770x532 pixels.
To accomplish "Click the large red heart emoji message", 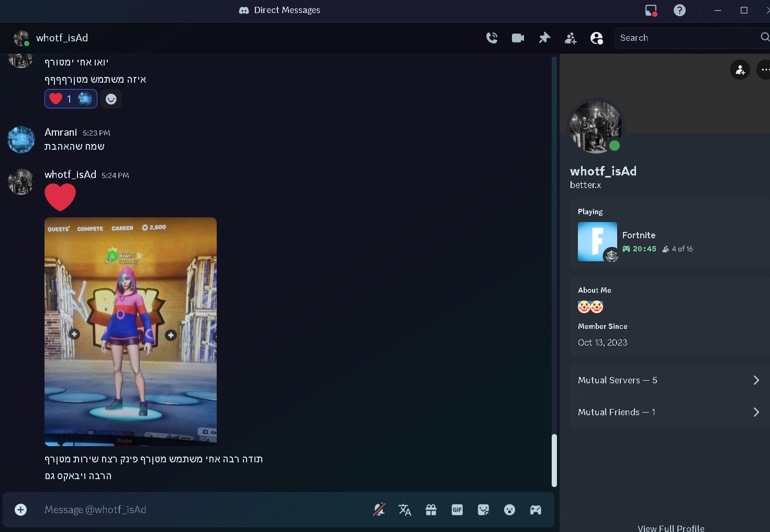I will point(60,197).
